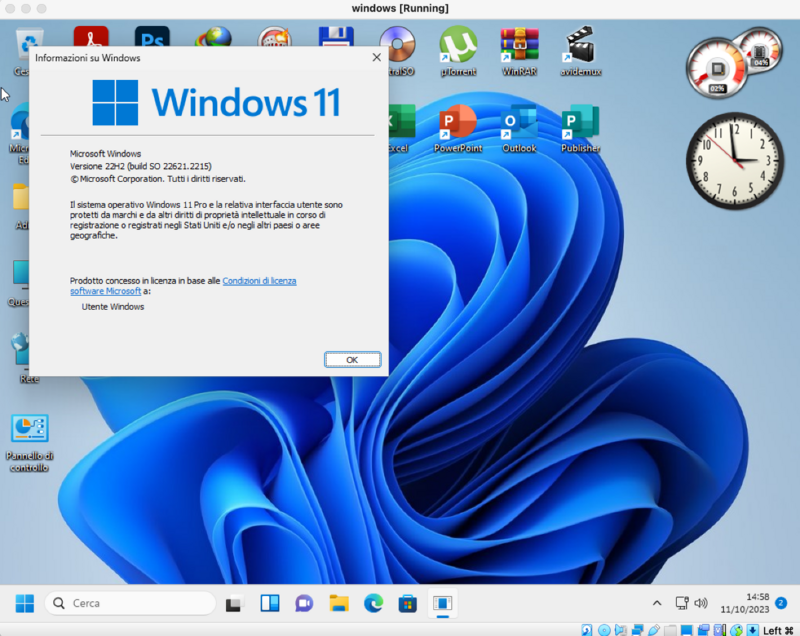Open the Windows Start menu
The image size is (800, 636).
(x=24, y=603)
